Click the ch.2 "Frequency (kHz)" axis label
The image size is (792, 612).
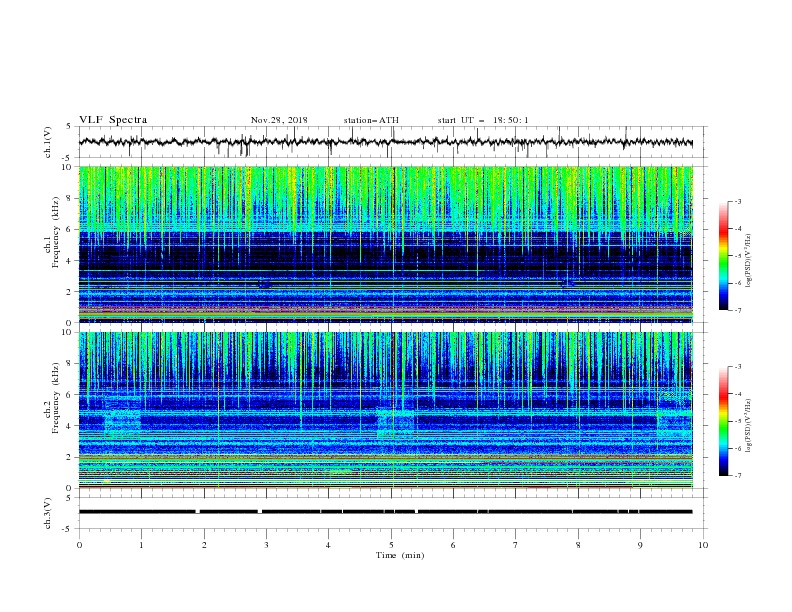tap(56, 398)
